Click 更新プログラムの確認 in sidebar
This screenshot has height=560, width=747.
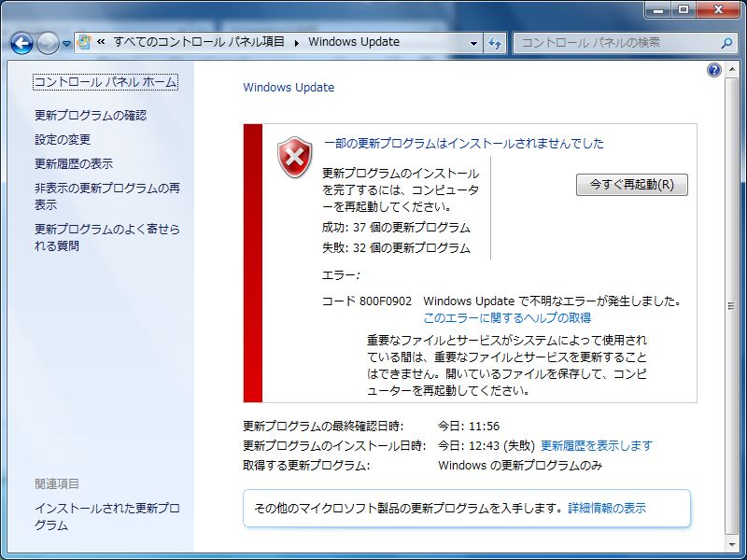pos(91,116)
